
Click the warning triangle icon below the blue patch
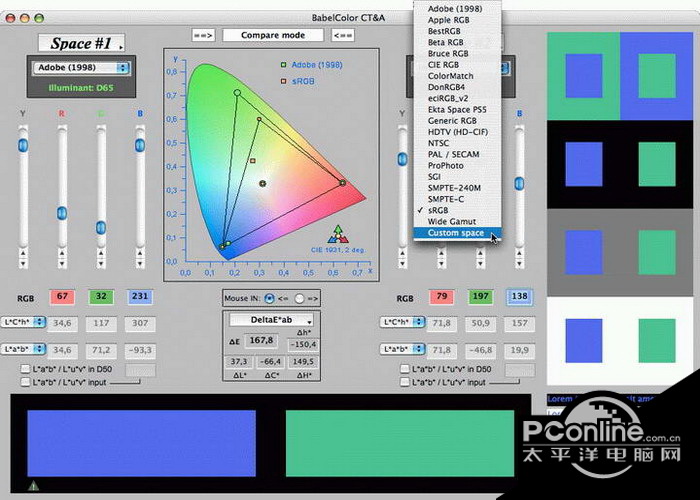(33, 486)
